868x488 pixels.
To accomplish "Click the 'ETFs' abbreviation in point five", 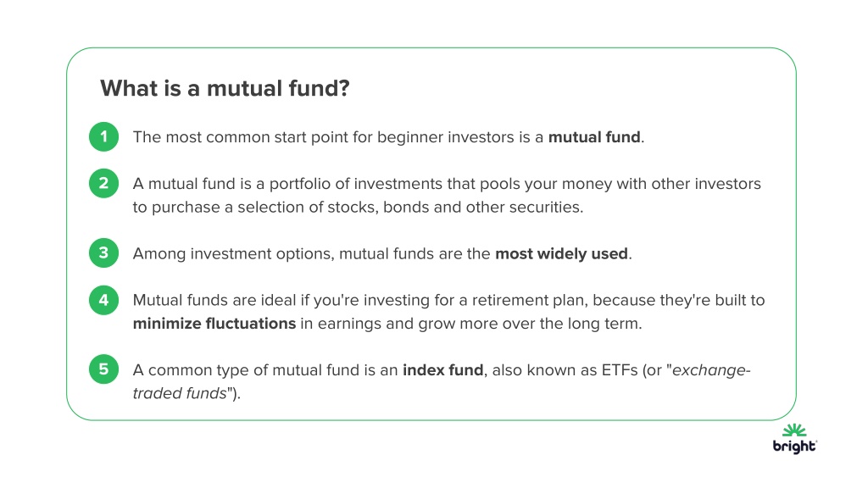I will (x=620, y=370).
